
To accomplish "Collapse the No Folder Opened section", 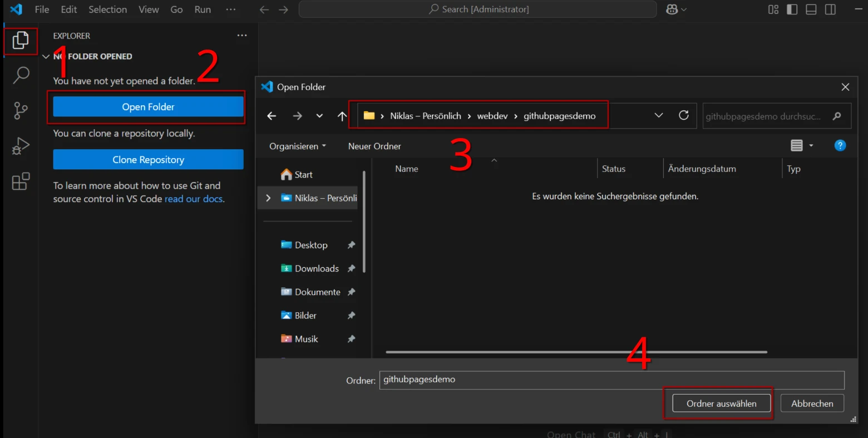I will pos(46,57).
